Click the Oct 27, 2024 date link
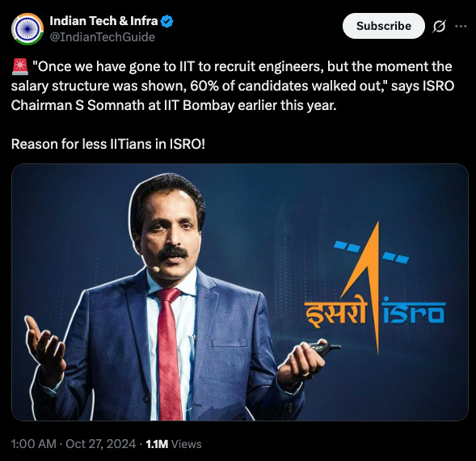Screen dimensions: 476x461 click(100, 444)
